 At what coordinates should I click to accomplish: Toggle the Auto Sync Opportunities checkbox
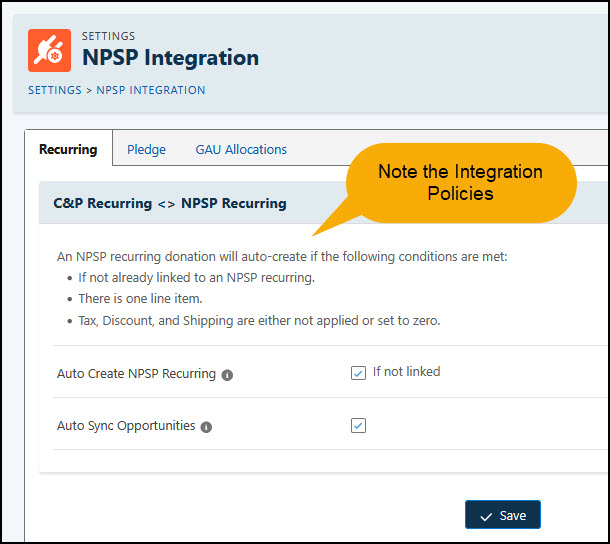pos(358,425)
